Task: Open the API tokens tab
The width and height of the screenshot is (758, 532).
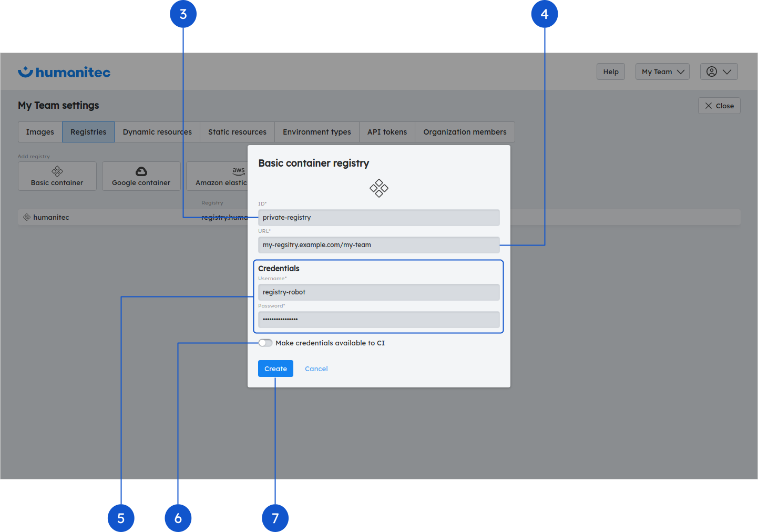Action: (387, 132)
